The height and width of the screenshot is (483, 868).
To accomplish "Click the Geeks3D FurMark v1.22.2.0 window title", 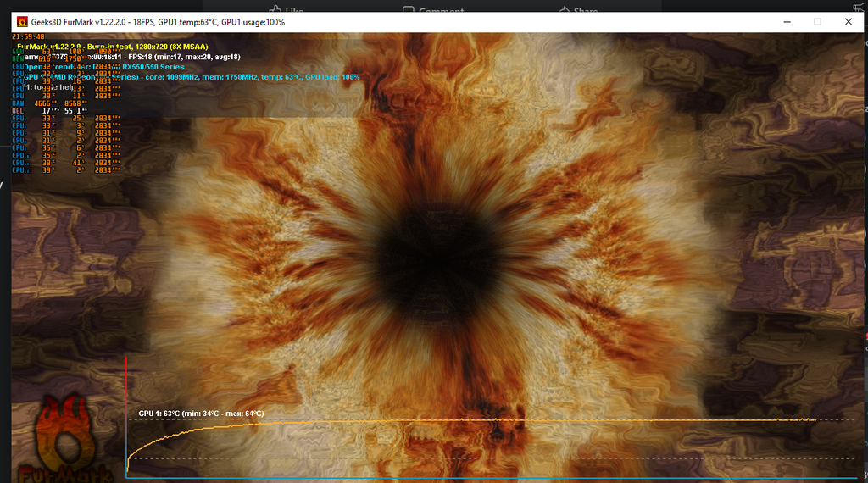I will (x=158, y=23).
